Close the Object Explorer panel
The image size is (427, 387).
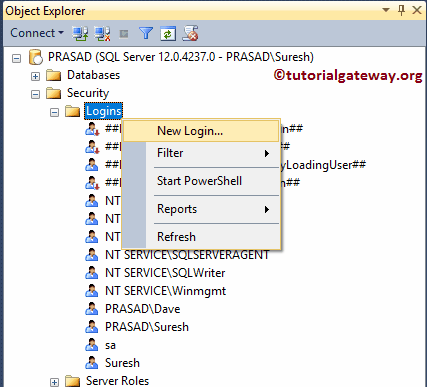pyautogui.click(x=417, y=10)
